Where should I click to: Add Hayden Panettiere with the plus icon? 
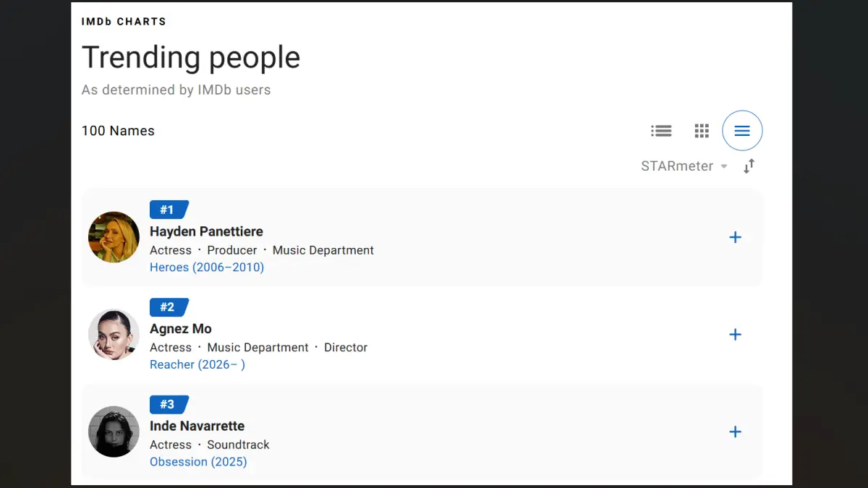tap(735, 237)
